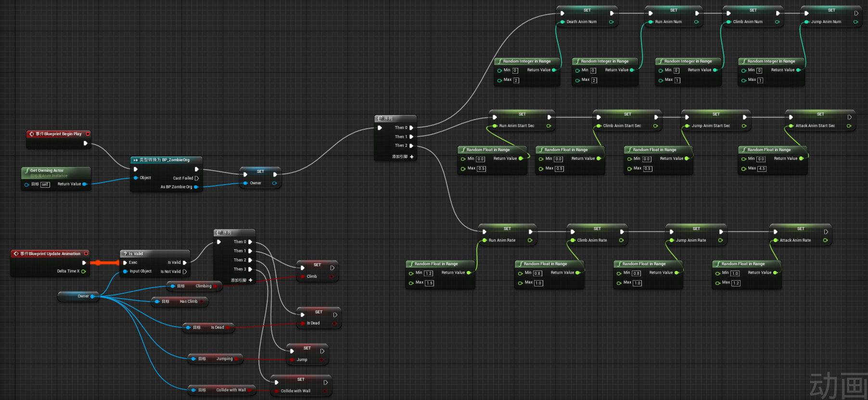Image resolution: width=868 pixels, height=400 pixels.
Task: Select the Get Owning Actor node title
Action: 47,170
